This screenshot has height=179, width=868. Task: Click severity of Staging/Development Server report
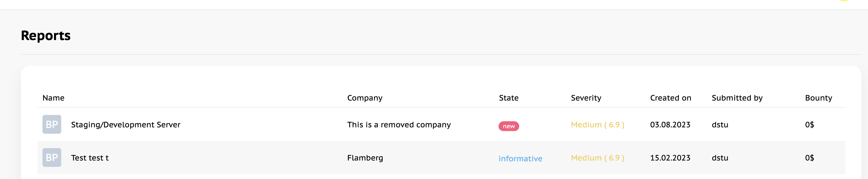[x=598, y=125]
